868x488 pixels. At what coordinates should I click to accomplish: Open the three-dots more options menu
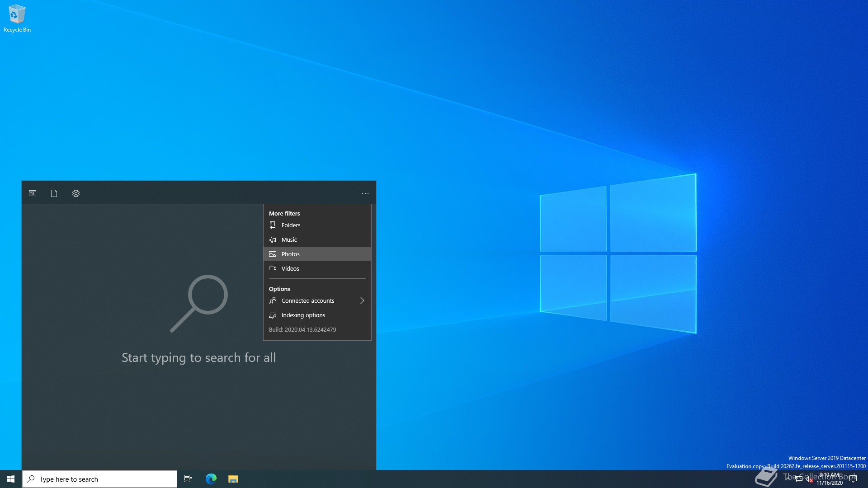365,193
